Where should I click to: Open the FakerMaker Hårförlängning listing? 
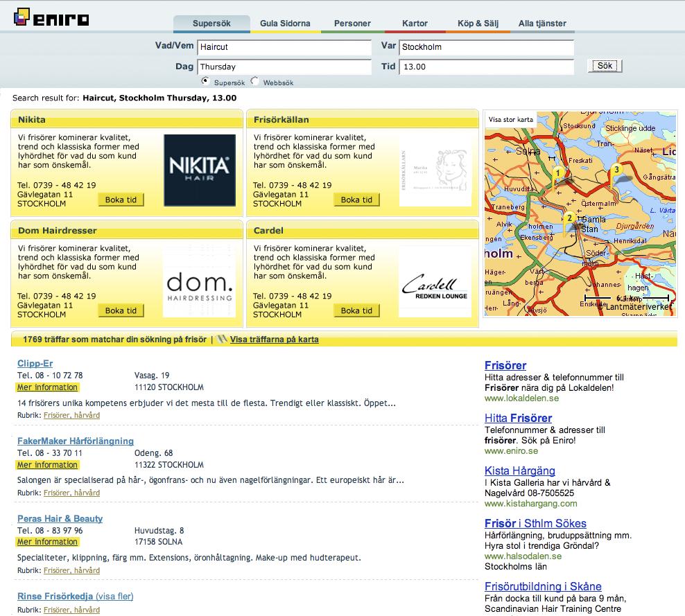pyautogui.click(x=76, y=441)
